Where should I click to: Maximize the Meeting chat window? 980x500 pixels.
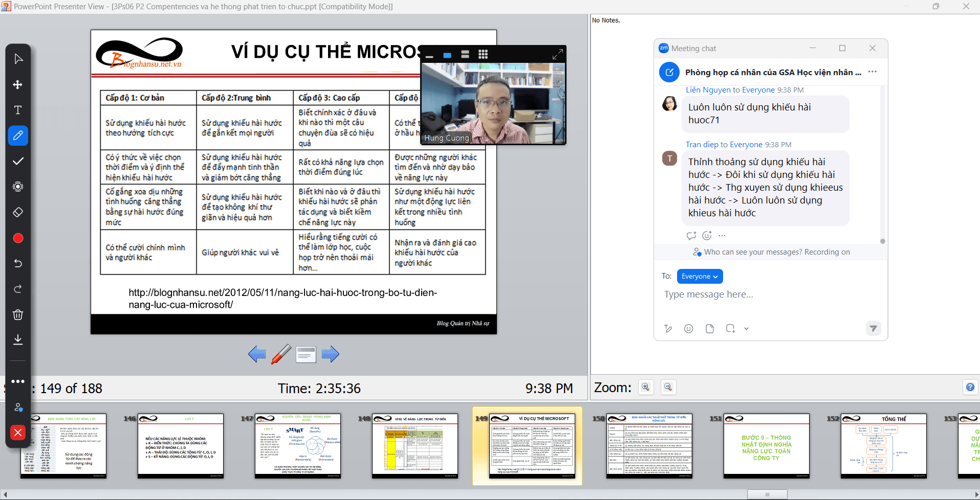coord(842,48)
